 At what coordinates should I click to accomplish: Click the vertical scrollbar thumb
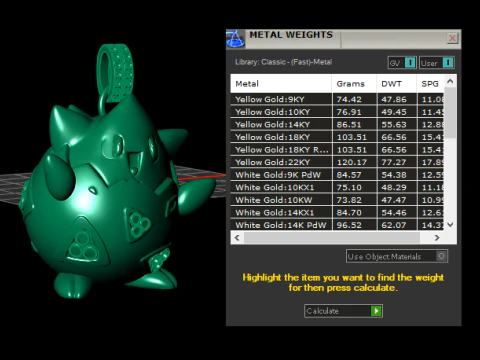tap(450, 113)
